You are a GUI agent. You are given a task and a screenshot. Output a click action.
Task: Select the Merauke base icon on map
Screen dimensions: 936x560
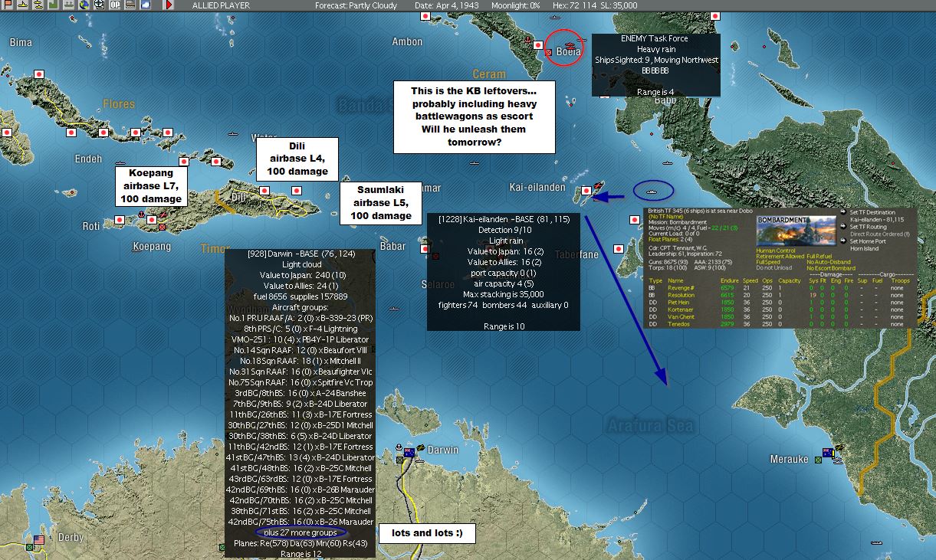pyautogui.click(x=827, y=453)
